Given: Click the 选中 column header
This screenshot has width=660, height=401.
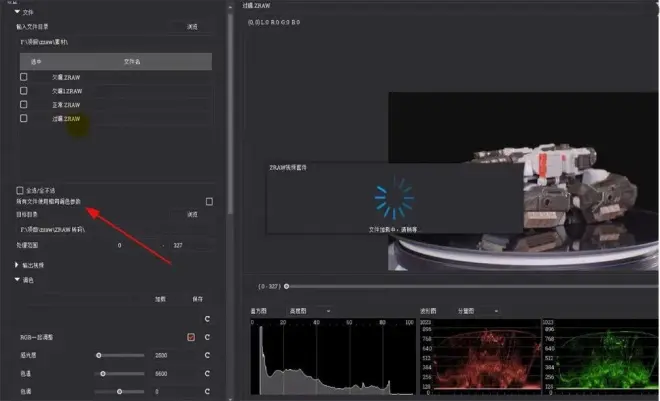Looking at the screenshot, I should (x=36, y=61).
